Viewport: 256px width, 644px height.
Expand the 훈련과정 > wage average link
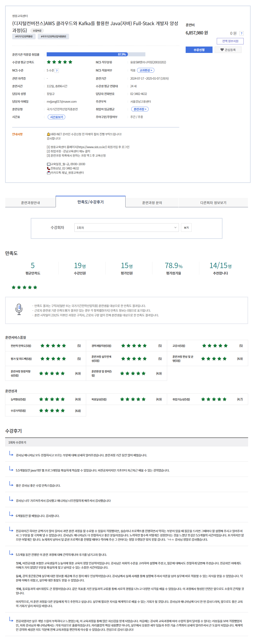click(140, 109)
